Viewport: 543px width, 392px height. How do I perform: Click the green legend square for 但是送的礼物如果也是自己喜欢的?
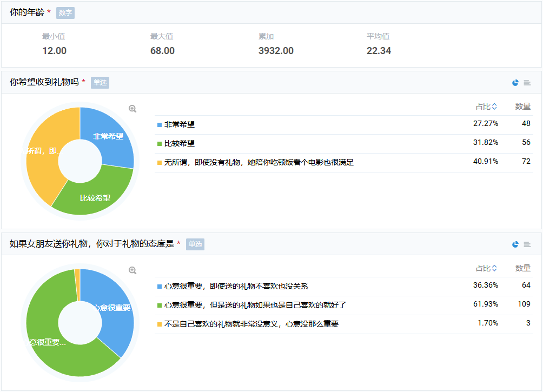(x=160, y=305)
